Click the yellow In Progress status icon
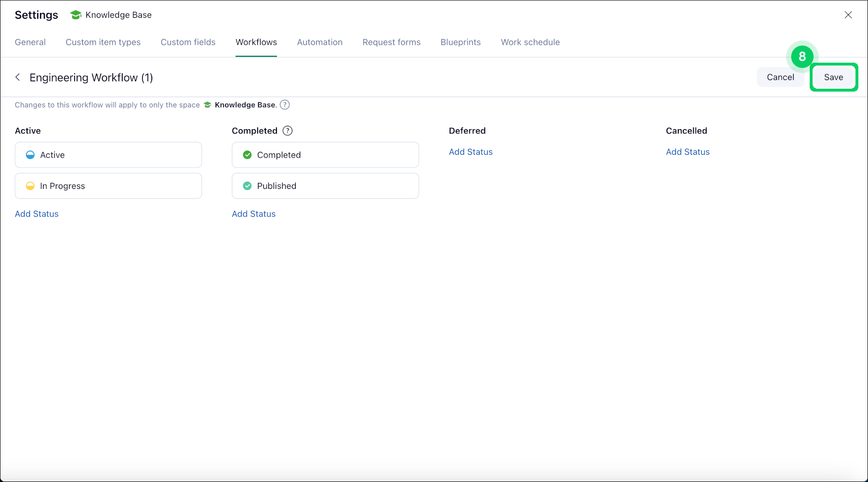Image resolution: width=868 pixels, height=482 pixels. pos(30,186)
